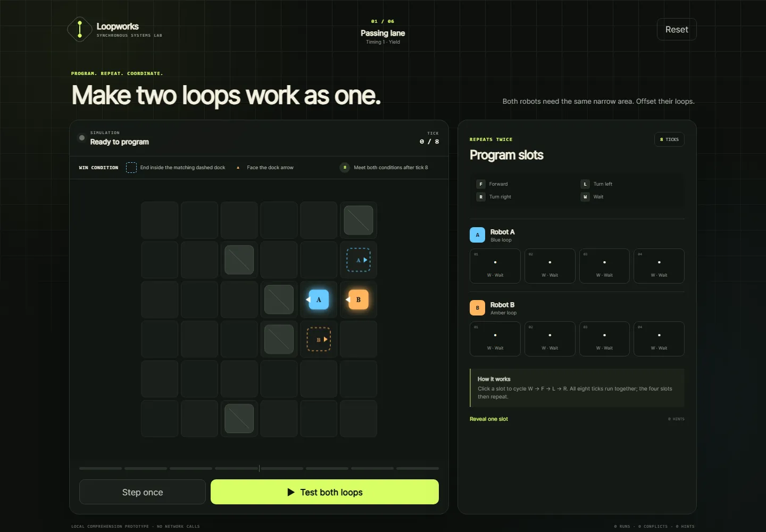Image resolution: width=766 pixels, height=532 pixels.
Task: Cycle Robot A slot 01
Action: (x=495, y=266)
